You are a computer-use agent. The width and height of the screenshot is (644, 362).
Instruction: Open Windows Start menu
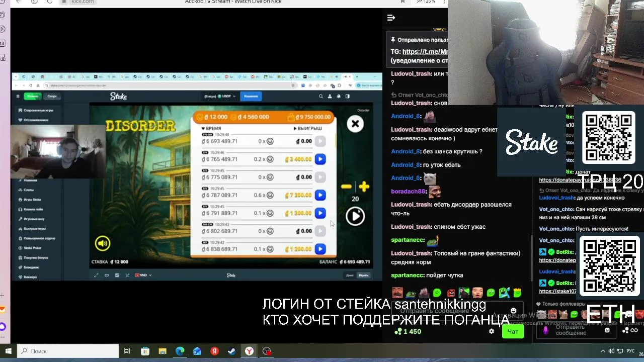click(x=8, y=351)
